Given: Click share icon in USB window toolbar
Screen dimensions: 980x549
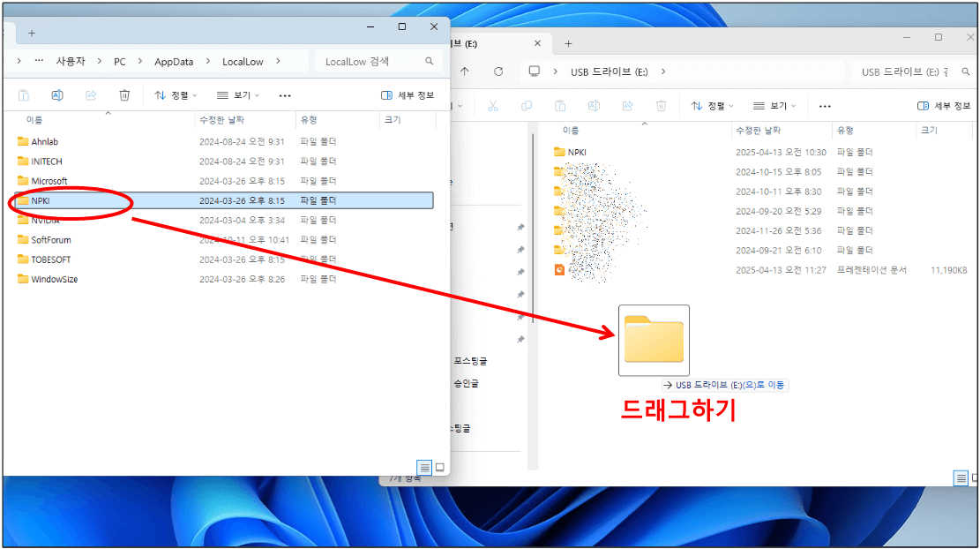Looking at the screenshot, I should [x=627, y=106].
